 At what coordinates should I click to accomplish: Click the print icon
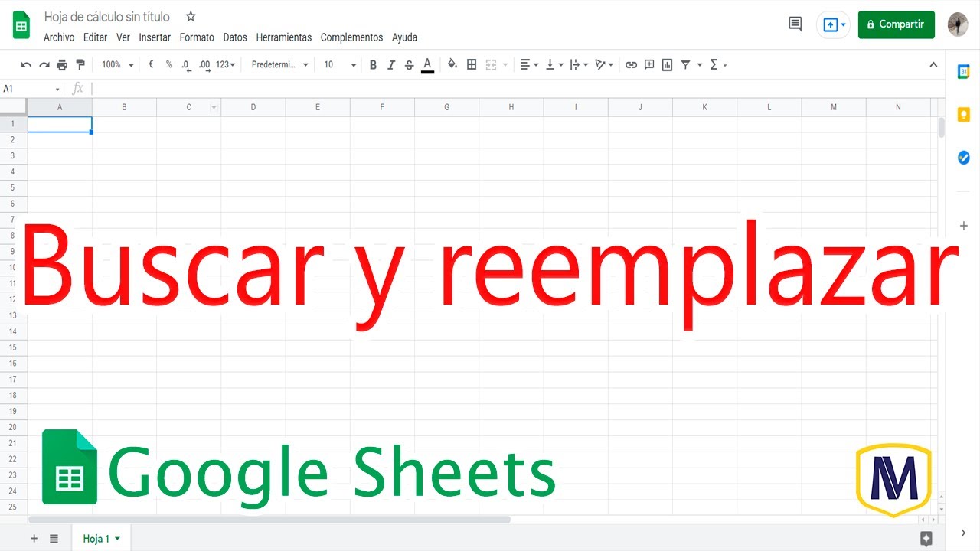tap(62, 65)
